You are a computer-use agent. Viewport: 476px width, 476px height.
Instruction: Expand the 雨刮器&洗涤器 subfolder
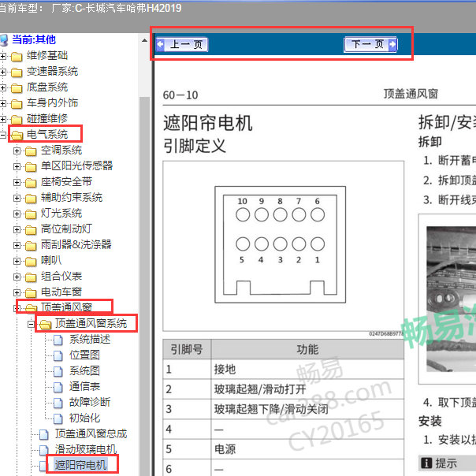point(17,246)
